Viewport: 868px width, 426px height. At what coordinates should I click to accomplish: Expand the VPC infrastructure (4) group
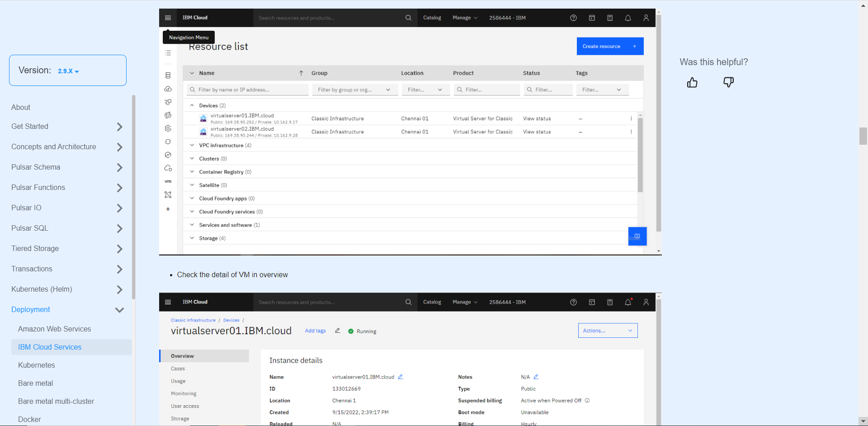coord(192,145)
